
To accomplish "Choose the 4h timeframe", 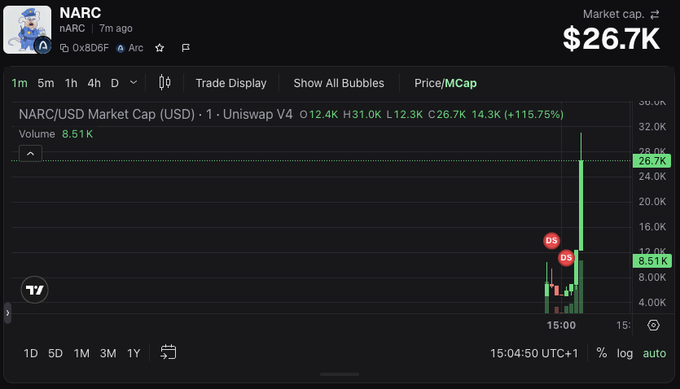I will 94,83.
